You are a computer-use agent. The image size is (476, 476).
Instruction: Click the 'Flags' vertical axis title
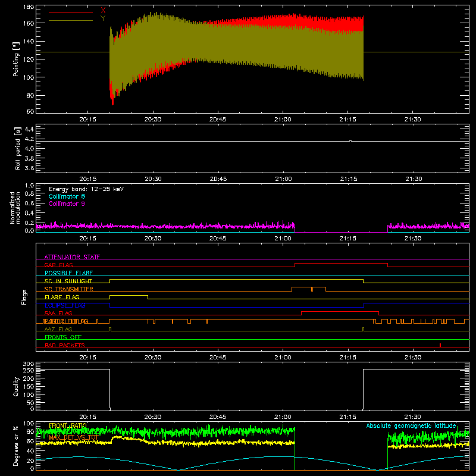click(24, 297)
